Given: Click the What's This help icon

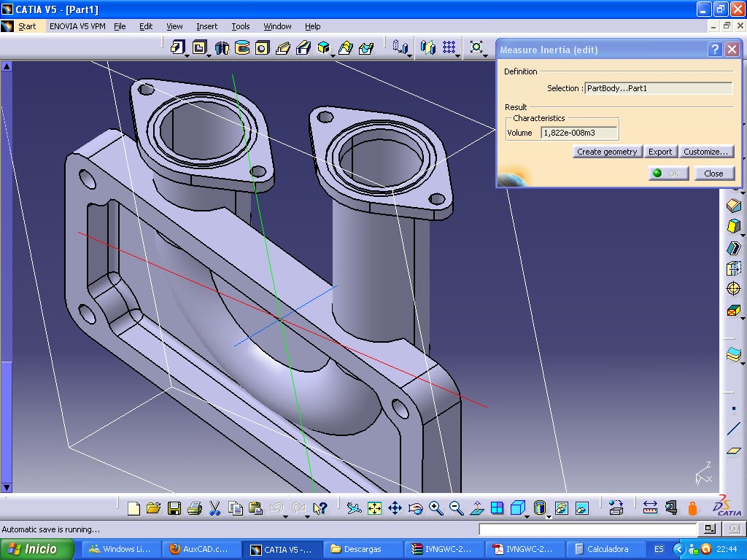Looking at the screenshot, I should click(320, 508).
